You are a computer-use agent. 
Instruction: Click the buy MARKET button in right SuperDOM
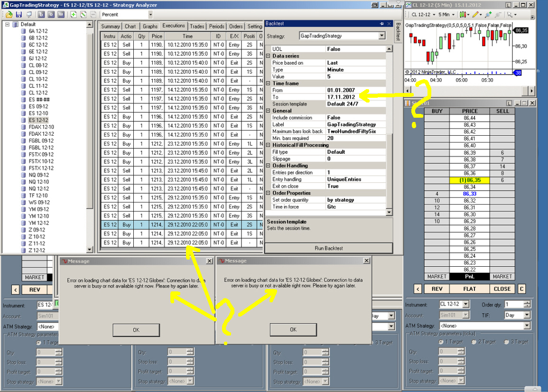click(x=437, y=276)
